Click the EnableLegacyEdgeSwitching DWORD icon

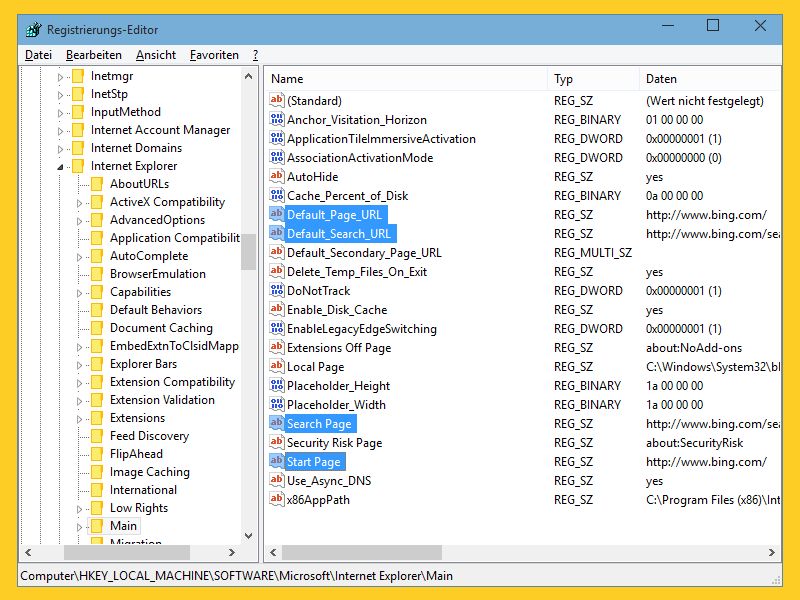[277, 328]
